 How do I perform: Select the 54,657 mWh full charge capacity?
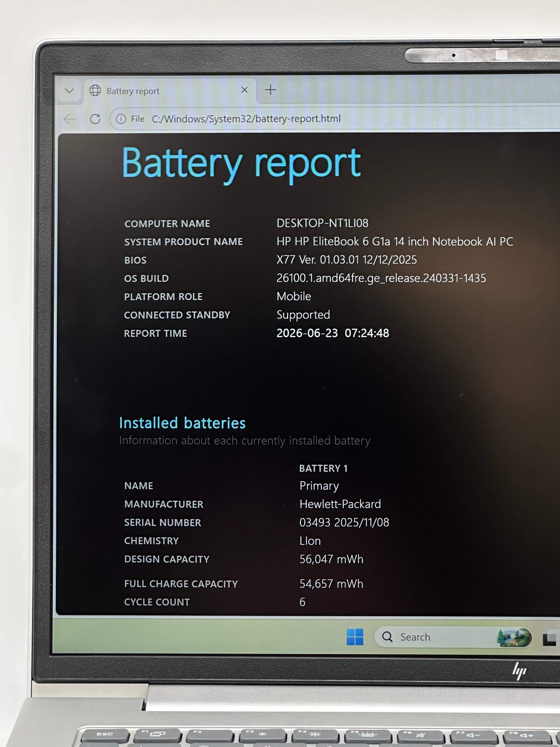click(331, 584)
